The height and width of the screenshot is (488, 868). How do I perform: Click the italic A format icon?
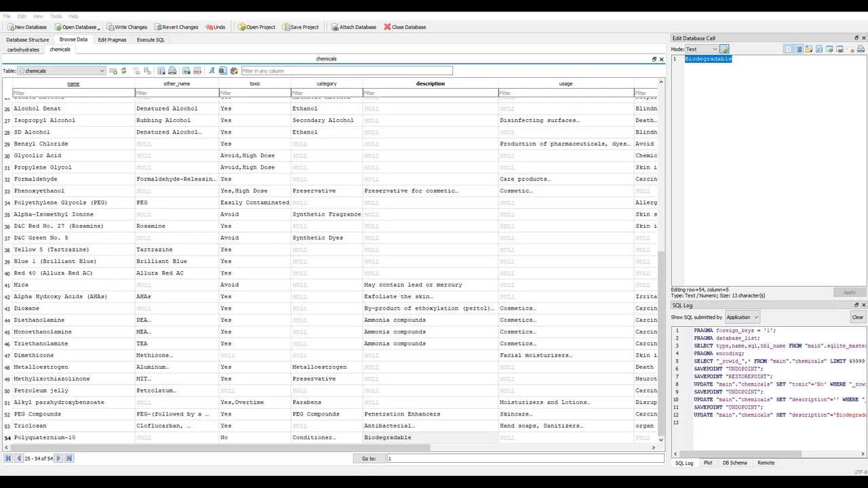pos(212,70)
